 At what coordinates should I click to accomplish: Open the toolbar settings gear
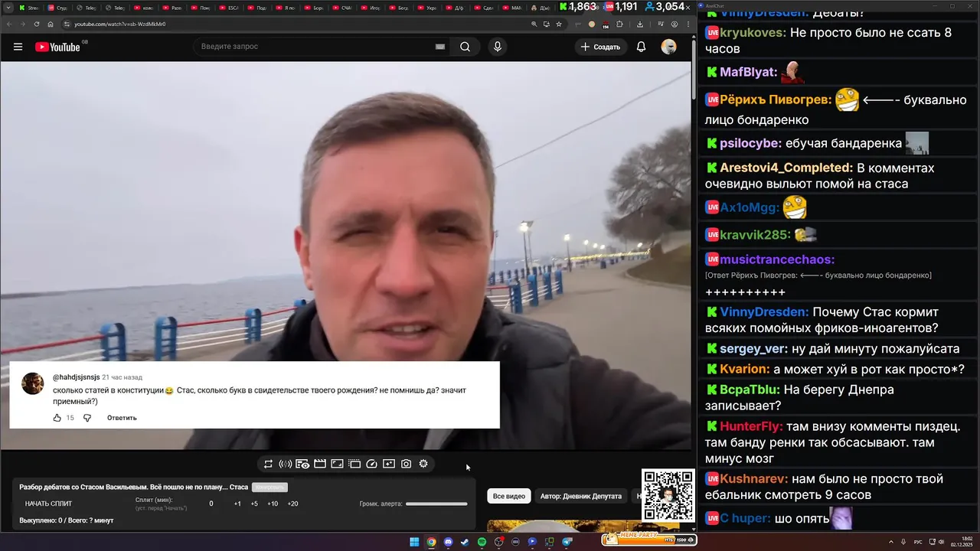423,464
